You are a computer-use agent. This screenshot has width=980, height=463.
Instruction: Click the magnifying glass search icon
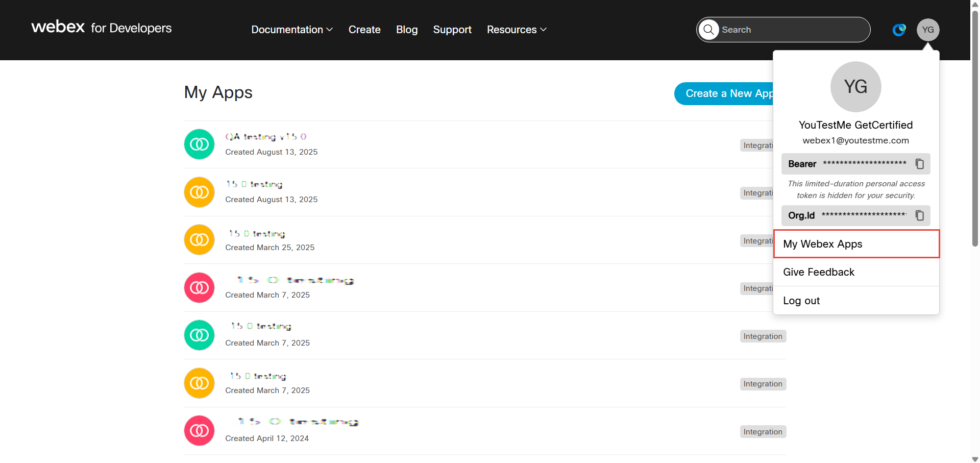tap(708, 30)
